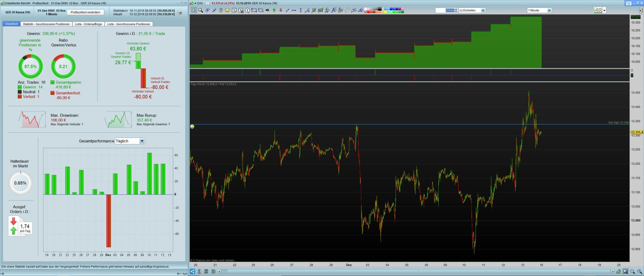Insert a red down arrow marker
Image resolution: width=644 pixels, height=276 pixels.
(281, 10)
